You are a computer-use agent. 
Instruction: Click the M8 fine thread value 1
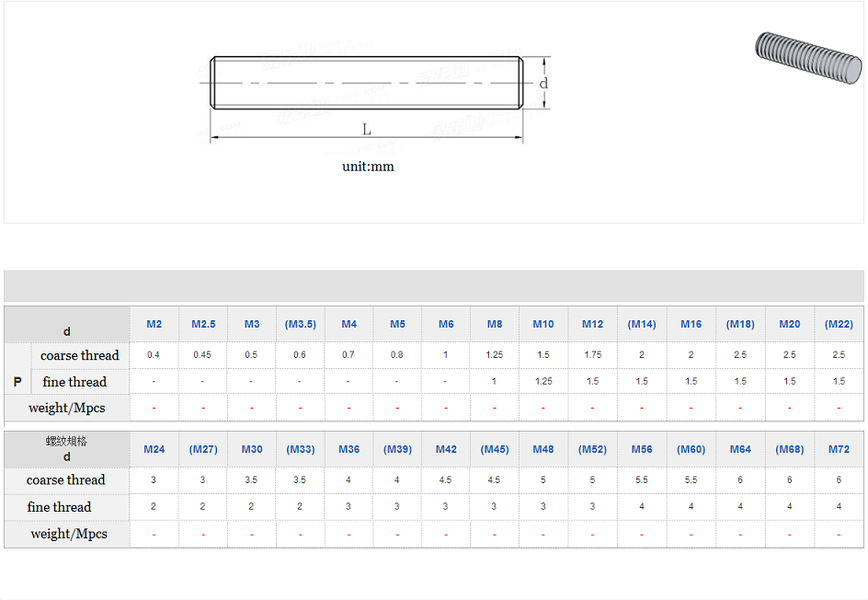pyautogui.click(x=494, y=381)
